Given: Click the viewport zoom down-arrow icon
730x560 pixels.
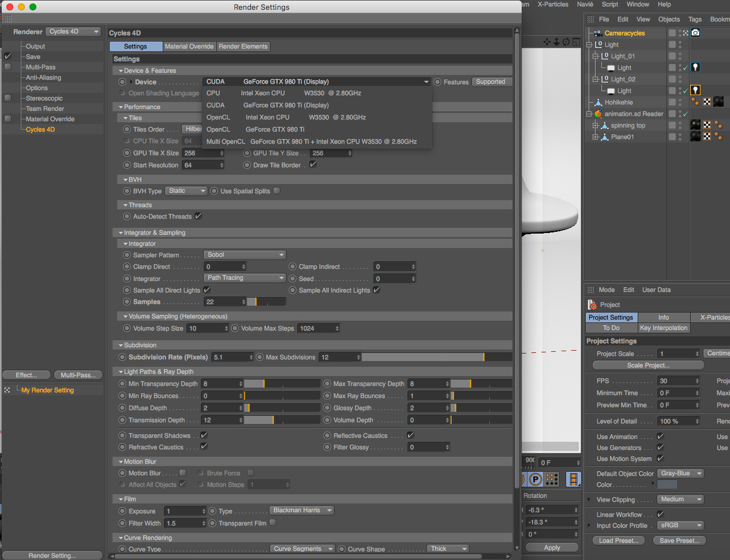Looking at the screenshot, I should 556,42.
